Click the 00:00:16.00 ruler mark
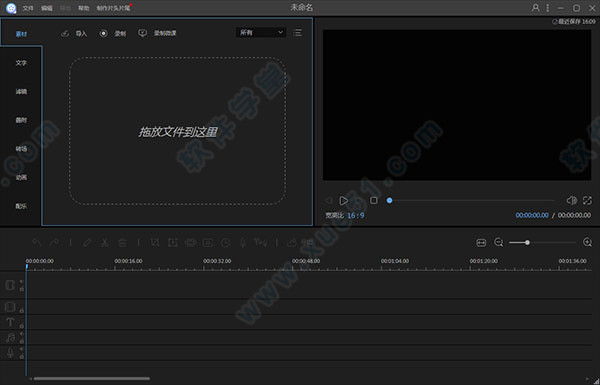Viewport: 600px width, 385px height. [x=128, y=261]
